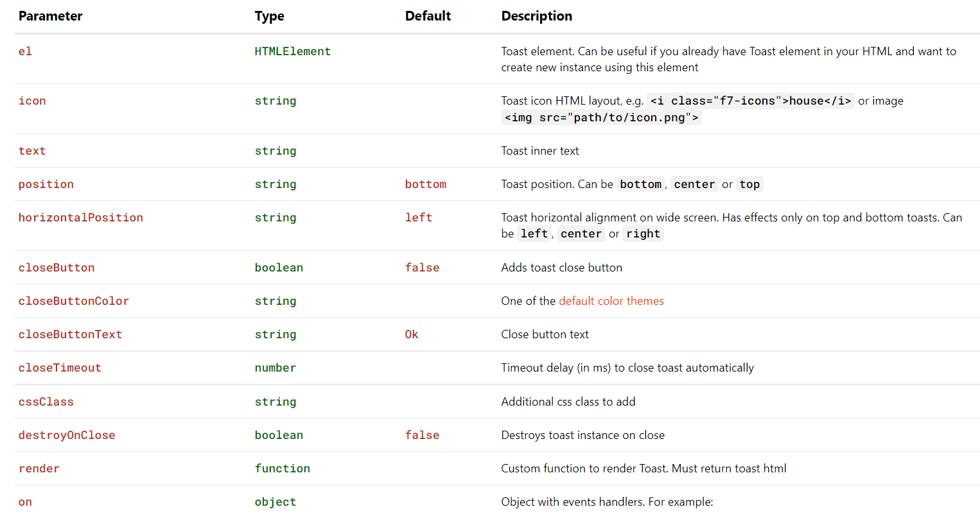Click the closeButtonColor parameter name
980x516 pixels.
tap(74, 301)
